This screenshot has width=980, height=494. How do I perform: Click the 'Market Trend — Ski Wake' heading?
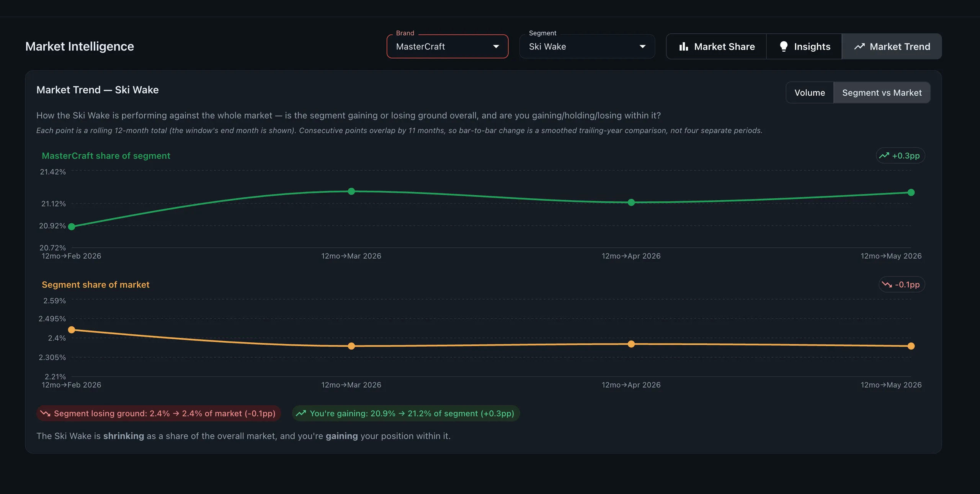pyautogui.click(x=98, y=90)
